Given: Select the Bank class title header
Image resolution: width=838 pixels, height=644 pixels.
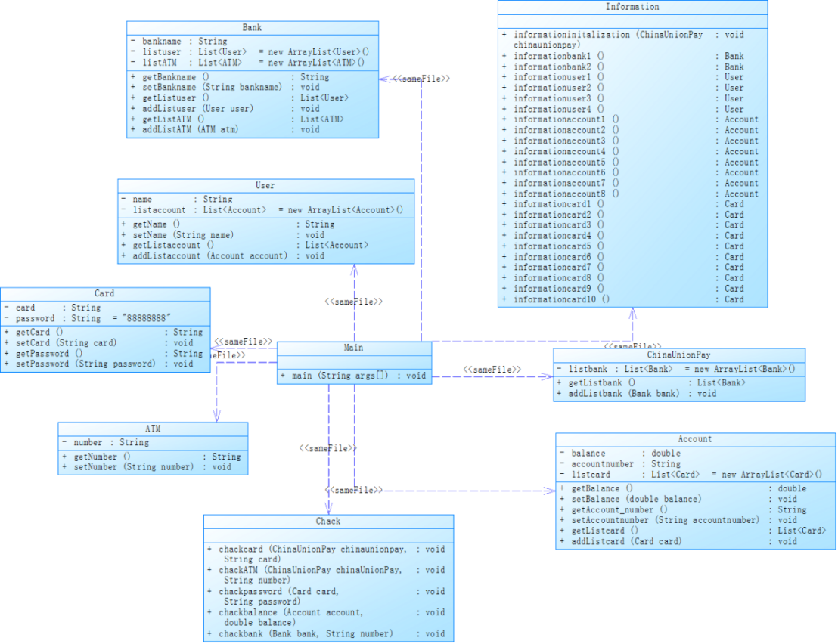Looking at the screenshot, I should pos(253,28).
